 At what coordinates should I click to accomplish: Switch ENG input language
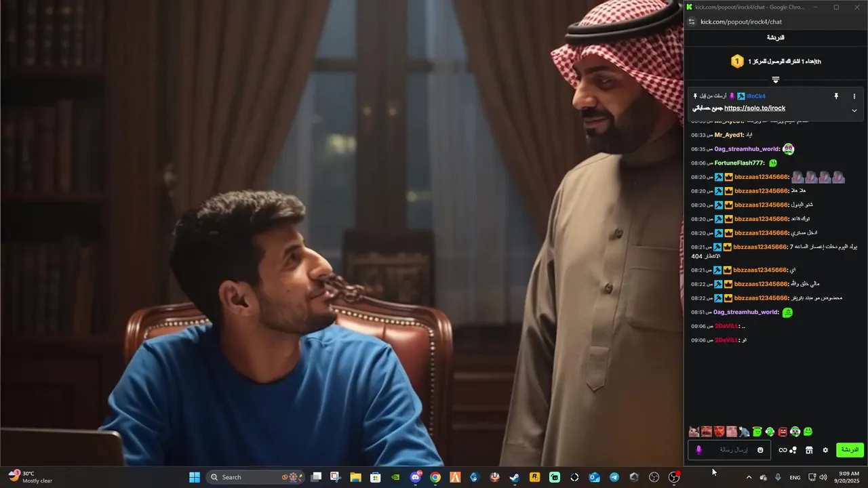(x=795, y=477)
